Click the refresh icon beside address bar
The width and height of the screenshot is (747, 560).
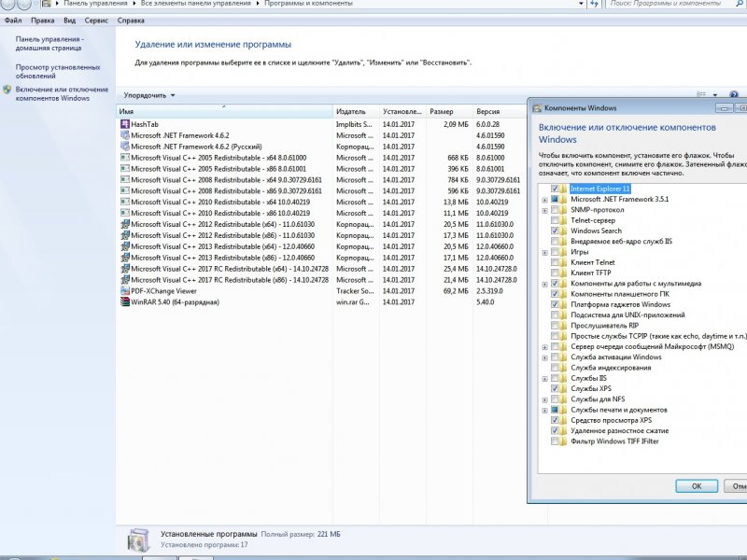595,4
